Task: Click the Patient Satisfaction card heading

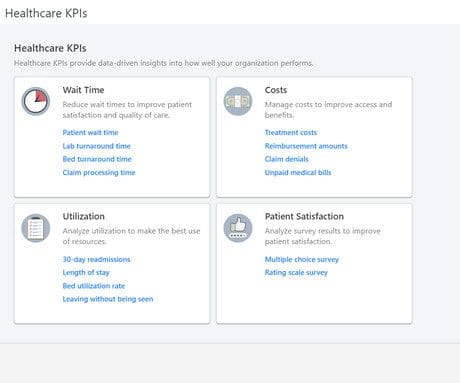Action: [x=304, y=216]
